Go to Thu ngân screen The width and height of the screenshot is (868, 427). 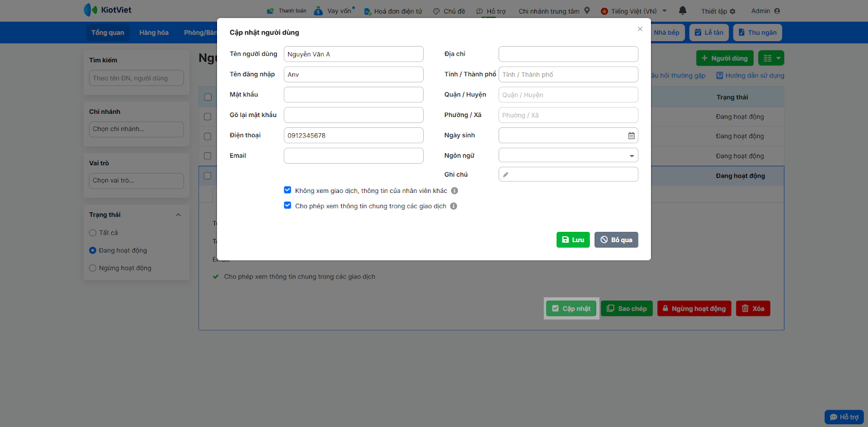point(757,33)
